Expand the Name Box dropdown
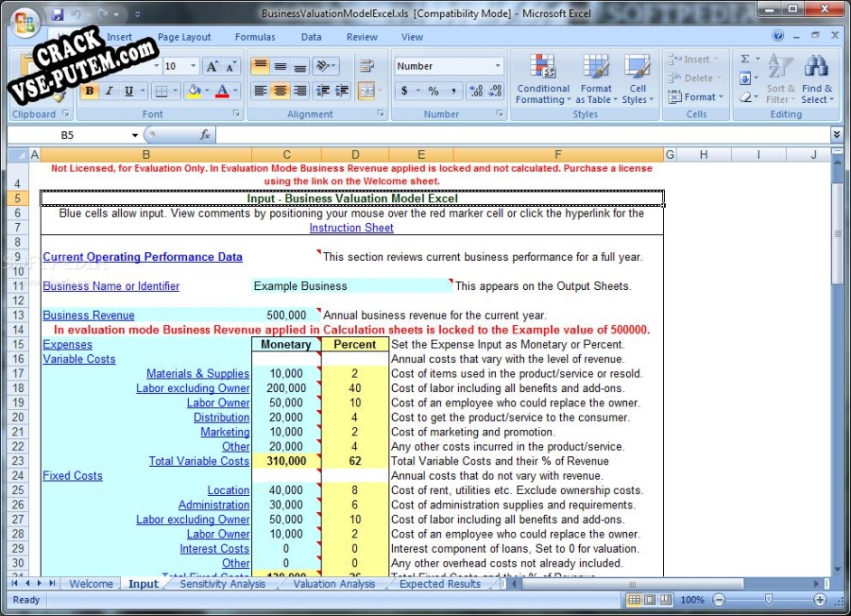Viewport: 851px width, 616px height. click(x=135, y=135)
